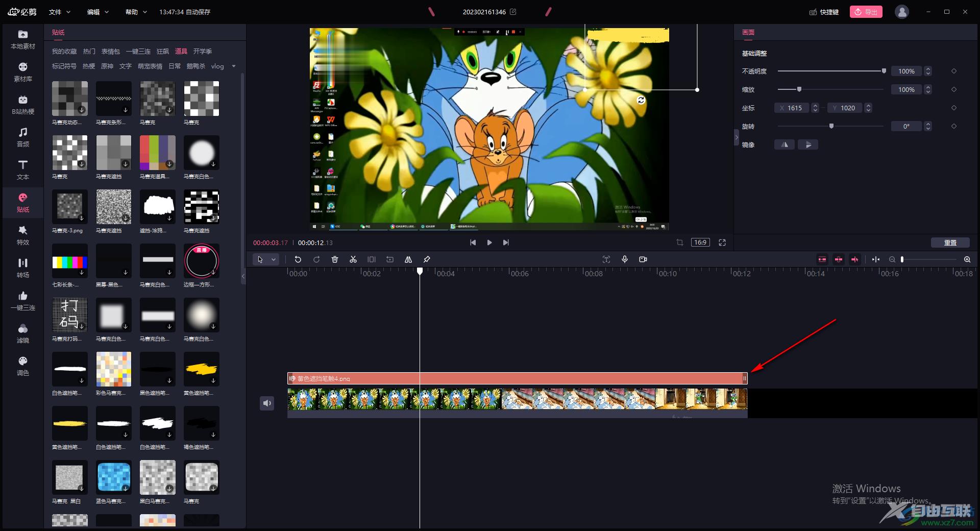This screenshot has height=531, width=980.
Task: Select the 表情包 sticker category
Action: [111, 51]
